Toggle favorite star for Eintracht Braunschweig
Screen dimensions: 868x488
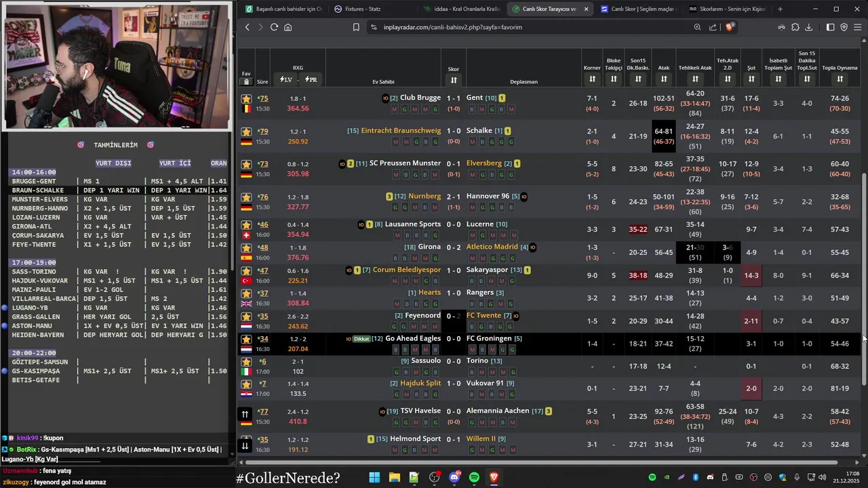pos(246,131)
